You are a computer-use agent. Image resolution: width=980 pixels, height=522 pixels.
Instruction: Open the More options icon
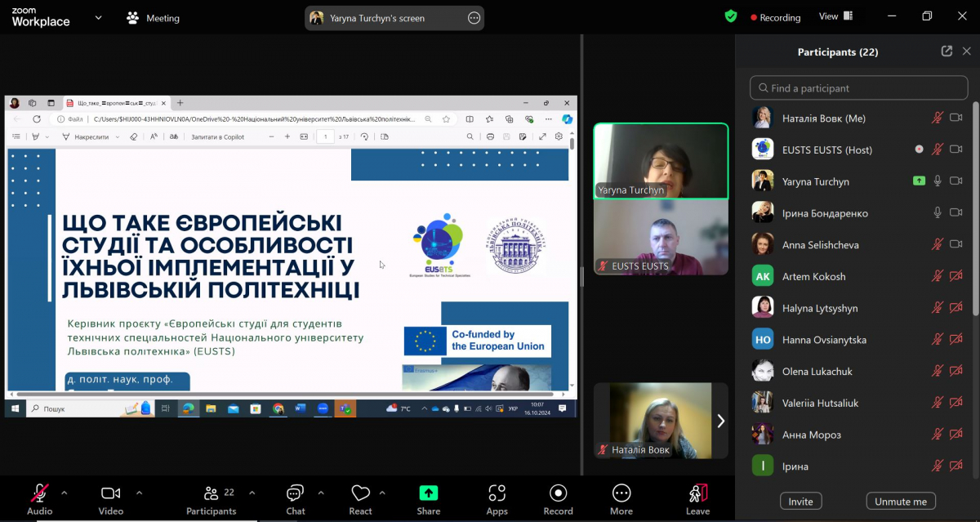pos(621,493)
